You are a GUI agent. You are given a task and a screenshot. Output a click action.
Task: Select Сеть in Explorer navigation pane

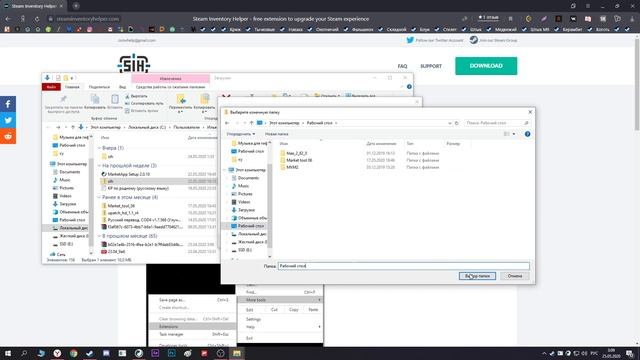click(60, 254)
